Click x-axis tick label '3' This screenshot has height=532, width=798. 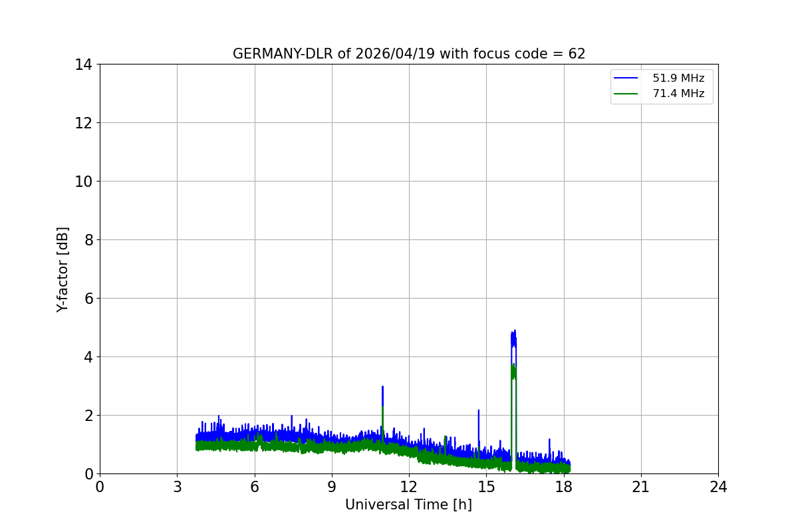click(177, 487)
